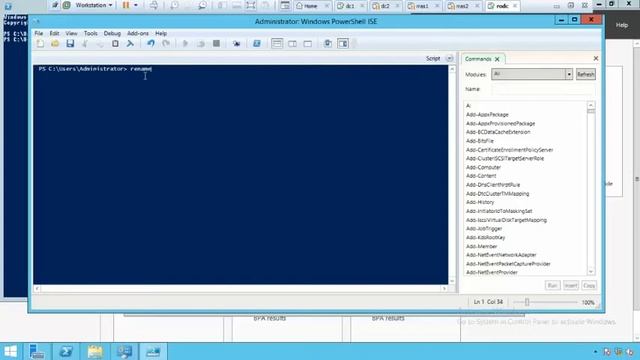Stop Operation square icon
640x360 pixels.
click(216, 44)
